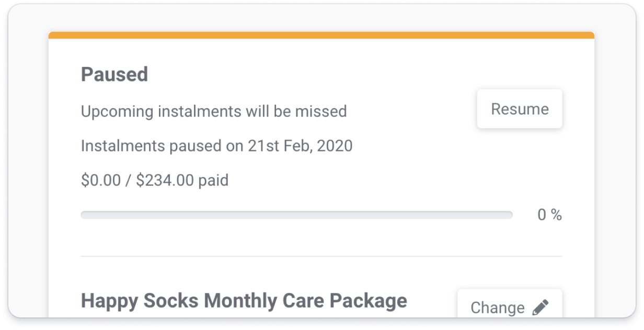Click the pencil icon beside Change
The width and height of the screenshot is (644, 330).
(540, 308)
